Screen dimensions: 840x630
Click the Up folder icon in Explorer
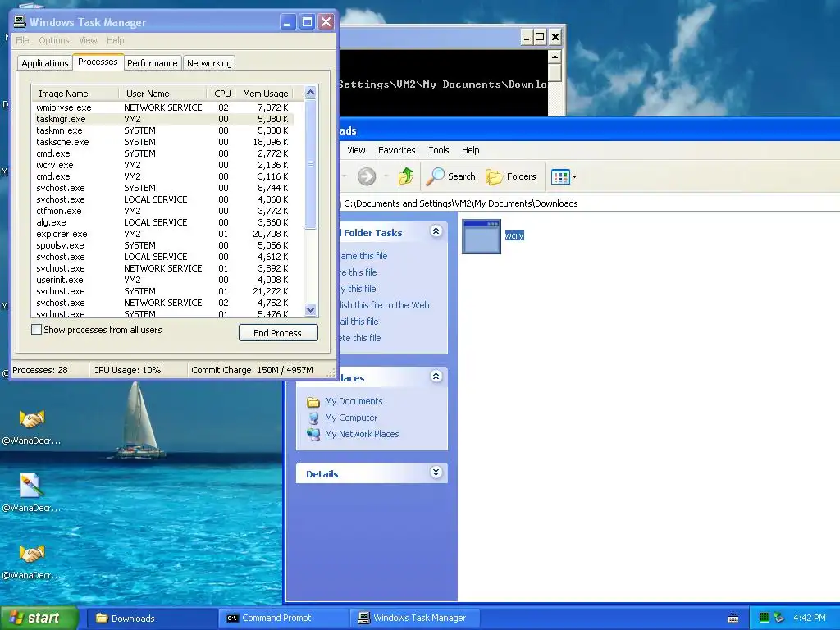coord(405,176)
